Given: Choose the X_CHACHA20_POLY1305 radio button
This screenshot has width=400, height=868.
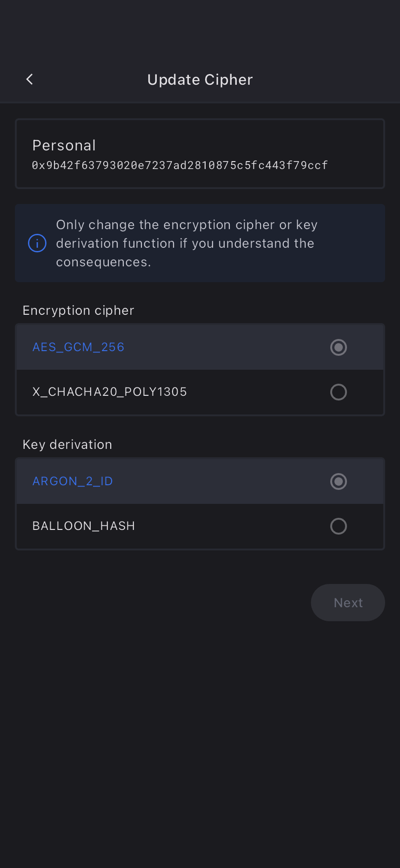Looking at the screenshot, I should (x=338, y=392).
